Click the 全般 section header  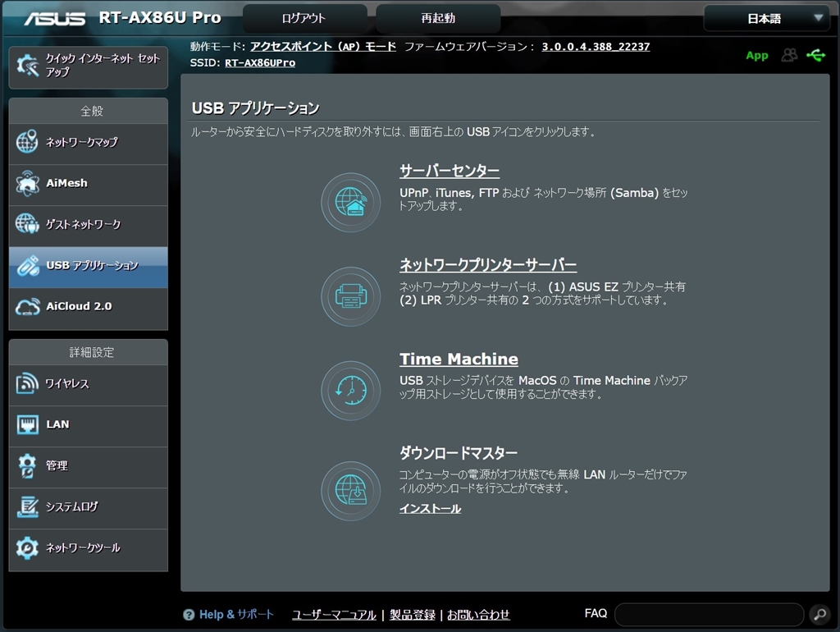tap(89, 111)
